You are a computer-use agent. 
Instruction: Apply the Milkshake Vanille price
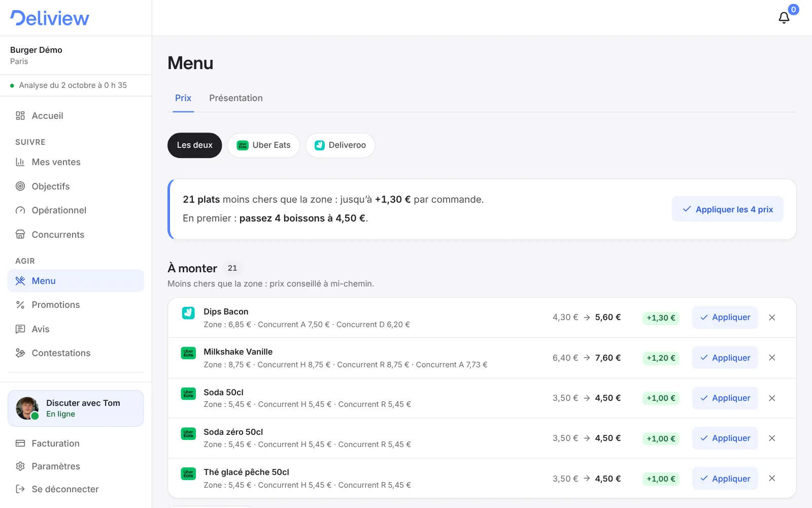725,358
